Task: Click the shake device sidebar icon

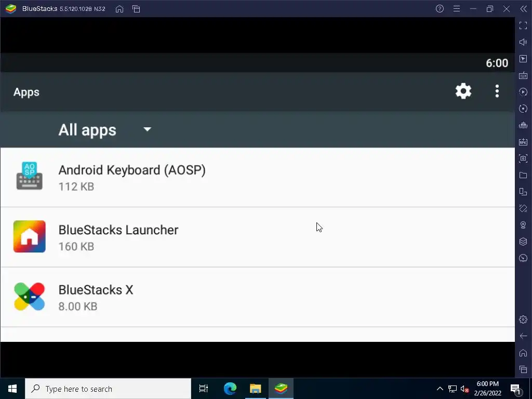Action: click(x=523, y=208)
